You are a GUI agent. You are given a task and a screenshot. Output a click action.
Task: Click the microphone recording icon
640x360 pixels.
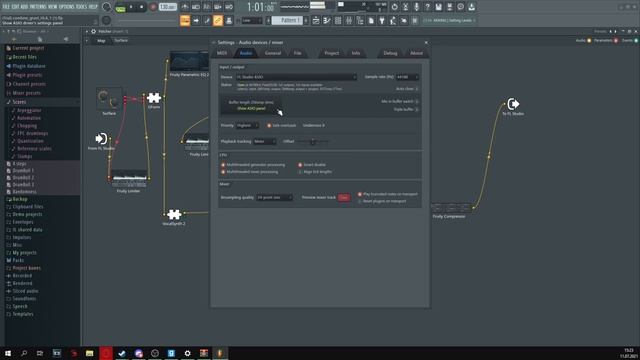416,7
